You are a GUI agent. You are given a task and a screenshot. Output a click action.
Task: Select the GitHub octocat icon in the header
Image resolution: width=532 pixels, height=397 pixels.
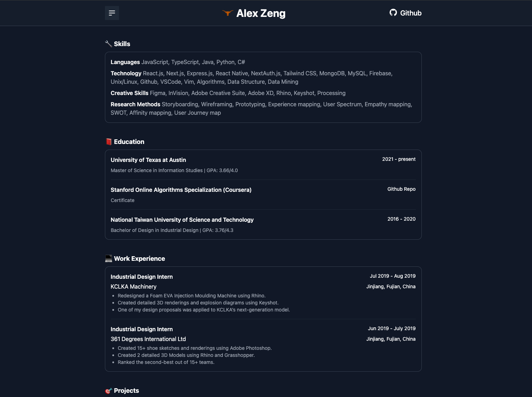(393, 13)
